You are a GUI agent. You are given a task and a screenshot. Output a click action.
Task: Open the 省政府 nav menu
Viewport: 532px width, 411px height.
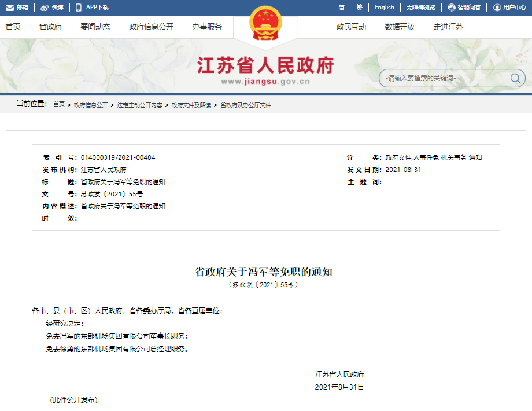coord(50,27)
